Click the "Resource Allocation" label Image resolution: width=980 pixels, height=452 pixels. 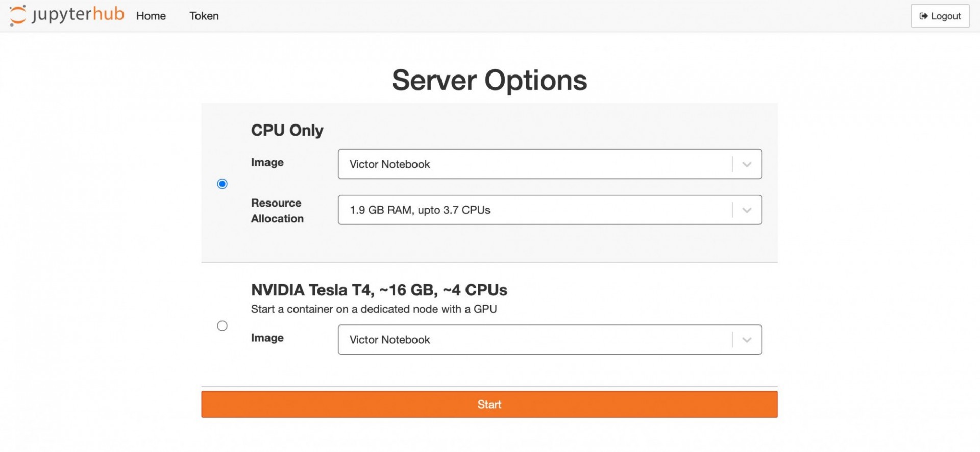coord(277,211)
